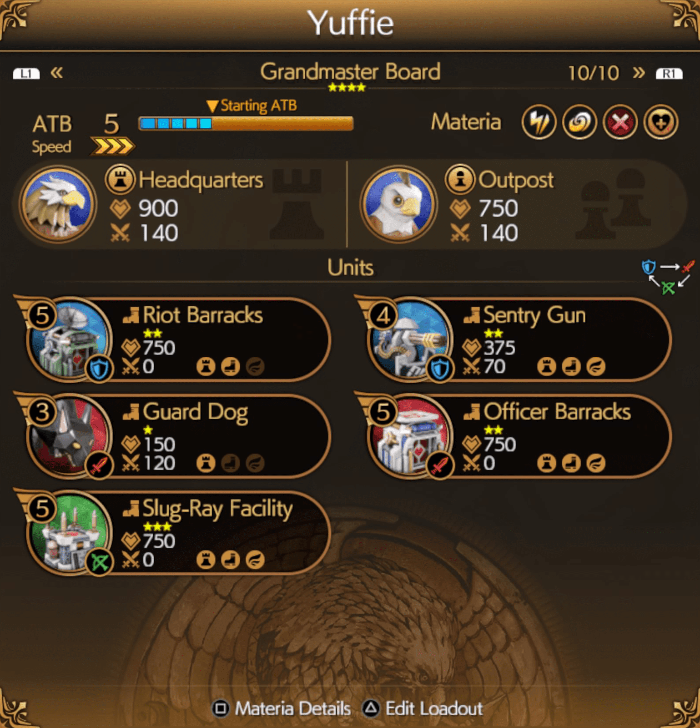
Task: Go to previous board with left chevrons
Action: click(x=56, y=73)
